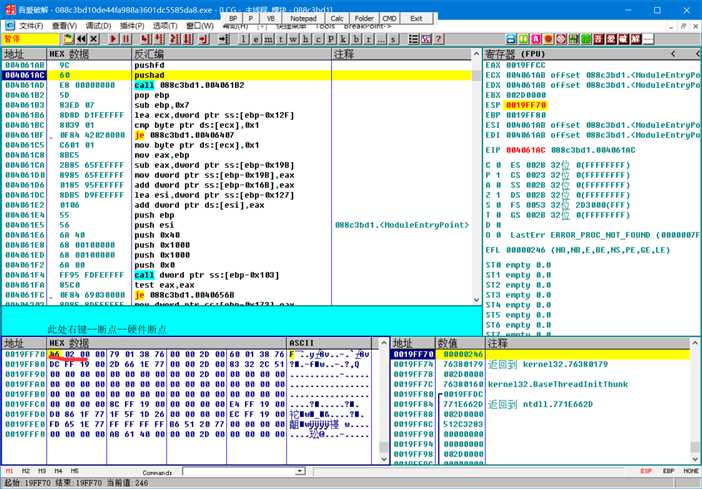Open a file with the toolbar folder icon
Viewport: 702px width, 489px height.
[x=68, y=39]
